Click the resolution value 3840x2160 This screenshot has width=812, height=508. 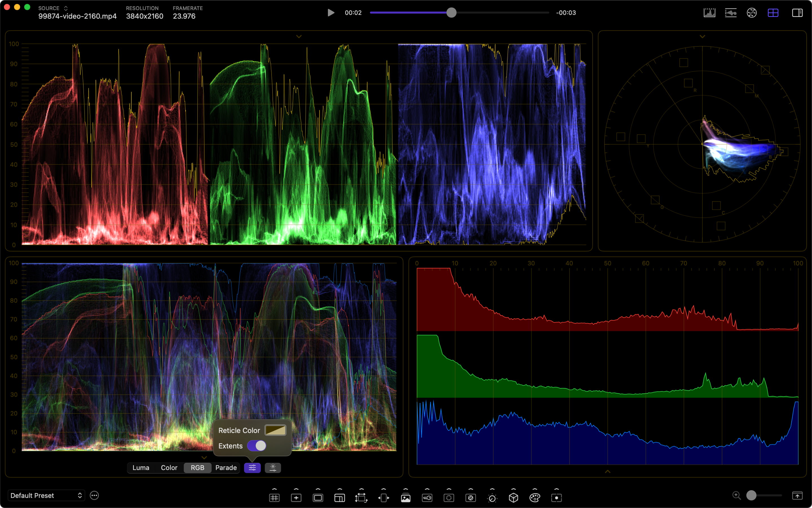[145, 16]
